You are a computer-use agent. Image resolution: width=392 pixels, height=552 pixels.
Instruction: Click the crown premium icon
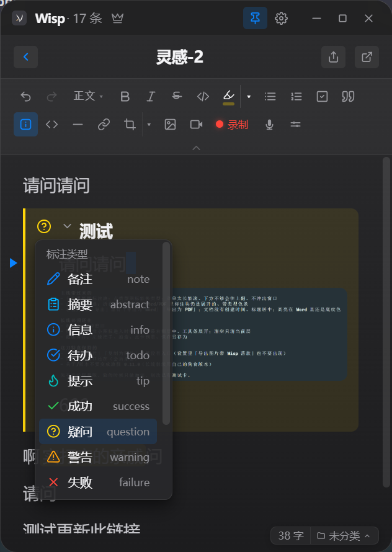tap(117, 18)
